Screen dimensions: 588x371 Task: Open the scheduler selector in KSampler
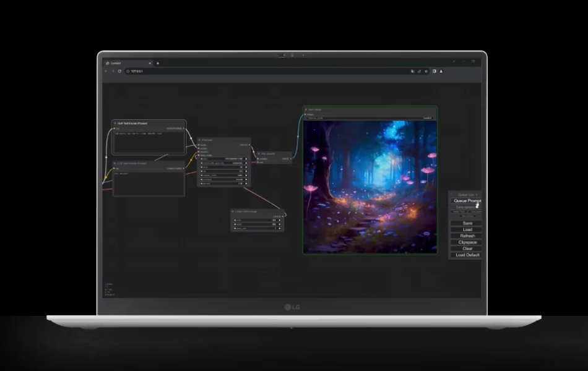pyautogui.click(x=223, y=179)
